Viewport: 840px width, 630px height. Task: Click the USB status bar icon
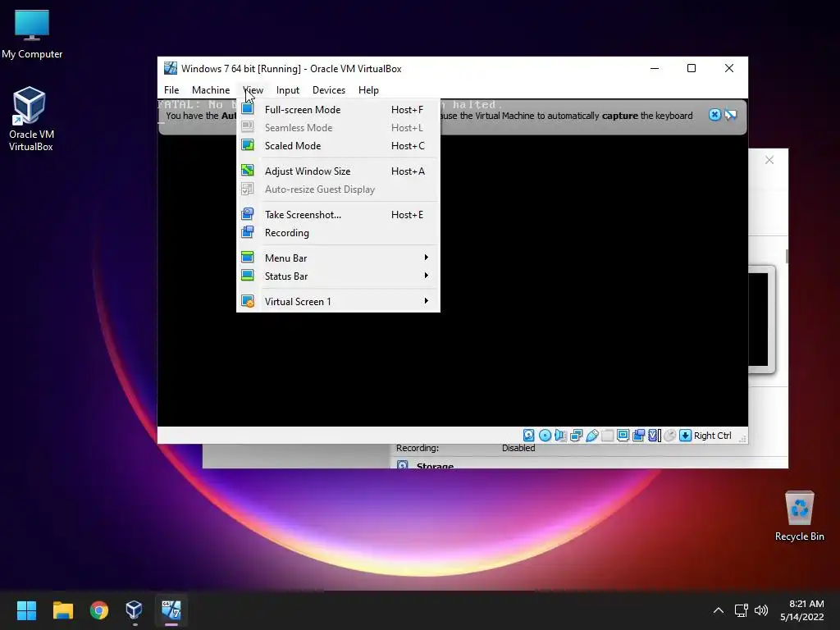point(592,436)
